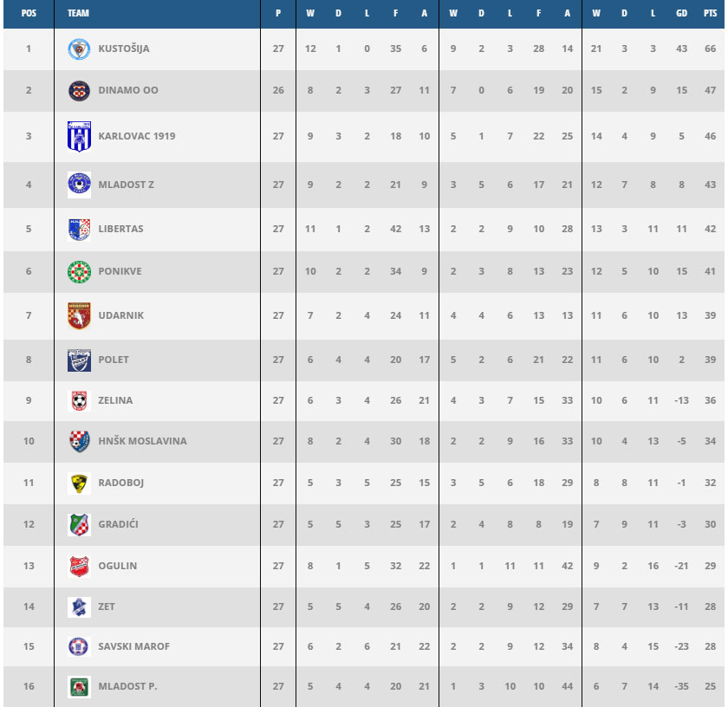The height and width of the screenshot is (707, 728).
Task: Click the ZET team name
Action: (107, 606)
